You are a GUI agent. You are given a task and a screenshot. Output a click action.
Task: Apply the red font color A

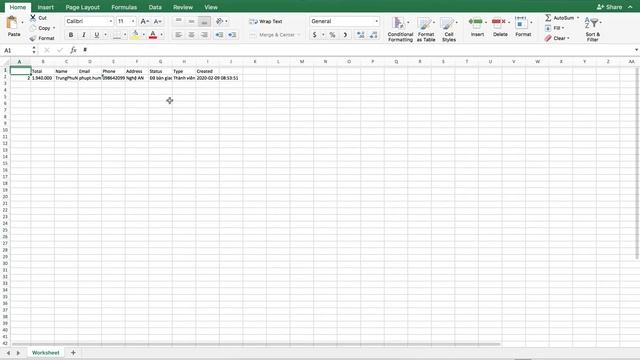(153, 35)
